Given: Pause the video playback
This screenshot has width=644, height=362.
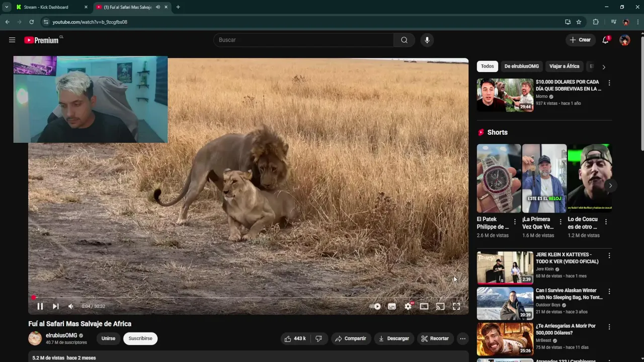Looking at the screenshot, I should point(40,306).
